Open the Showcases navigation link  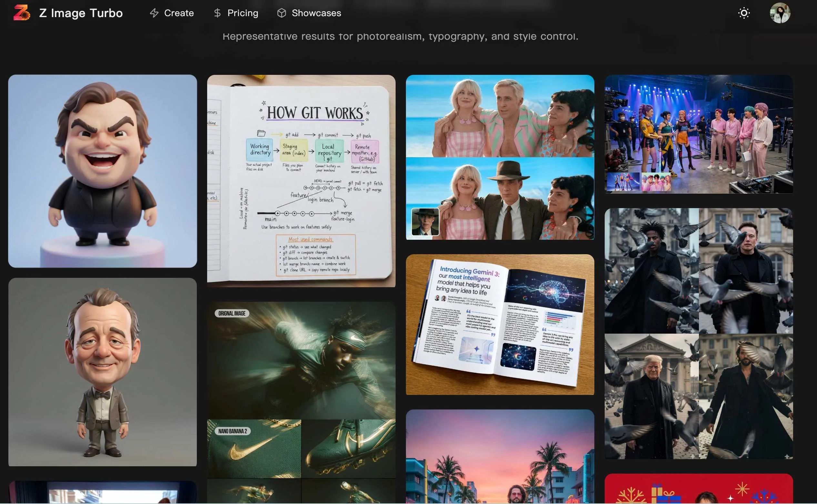(316, 13)
